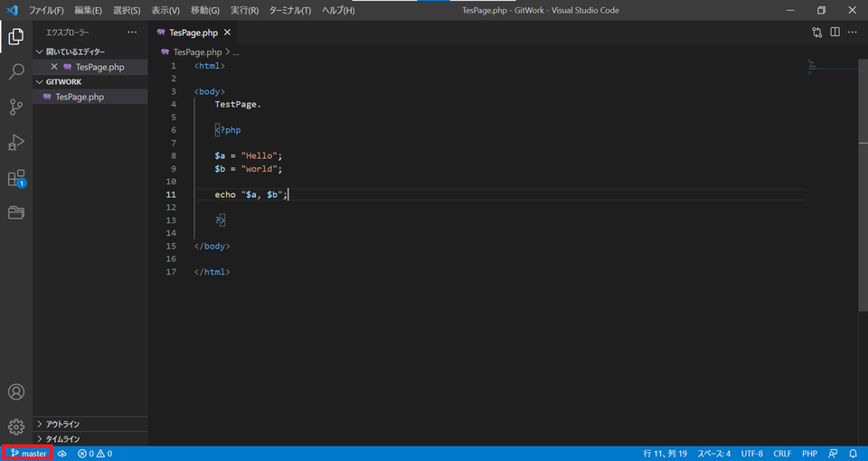Screen dimensions: 868x461
Task: Open the Run and Debug view
Action: 16,142
